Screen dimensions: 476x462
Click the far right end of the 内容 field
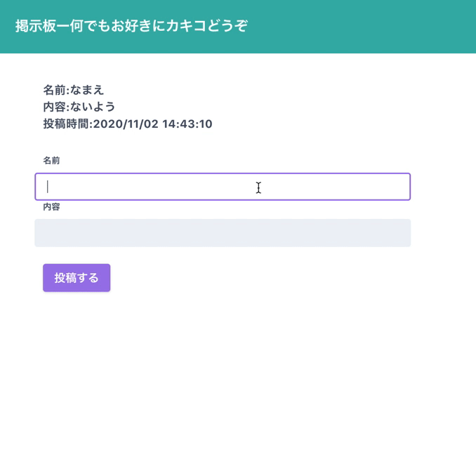(405, 233)
